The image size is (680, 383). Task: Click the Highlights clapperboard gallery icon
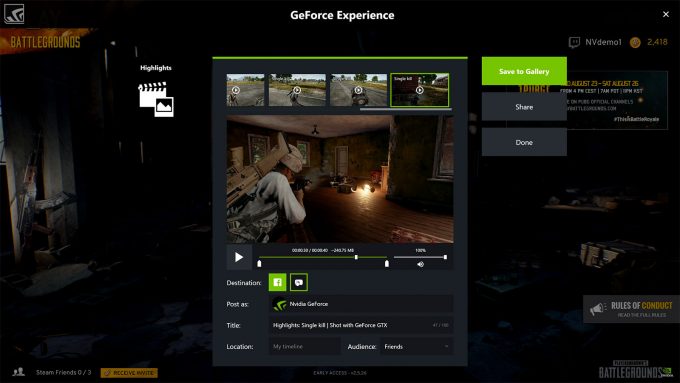tap(156, 99)
